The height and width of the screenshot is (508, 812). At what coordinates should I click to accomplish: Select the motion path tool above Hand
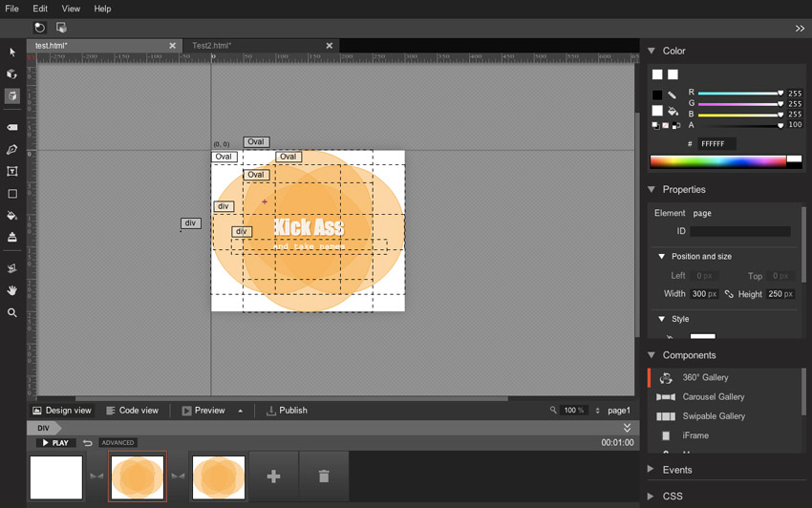12,268
